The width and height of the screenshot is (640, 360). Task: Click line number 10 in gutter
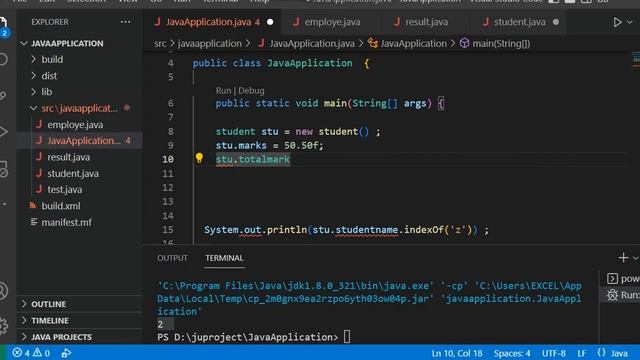(x=168, y=159)
